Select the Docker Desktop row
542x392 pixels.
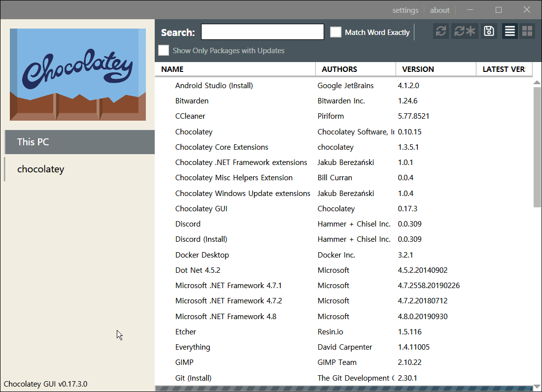(344, 255)
